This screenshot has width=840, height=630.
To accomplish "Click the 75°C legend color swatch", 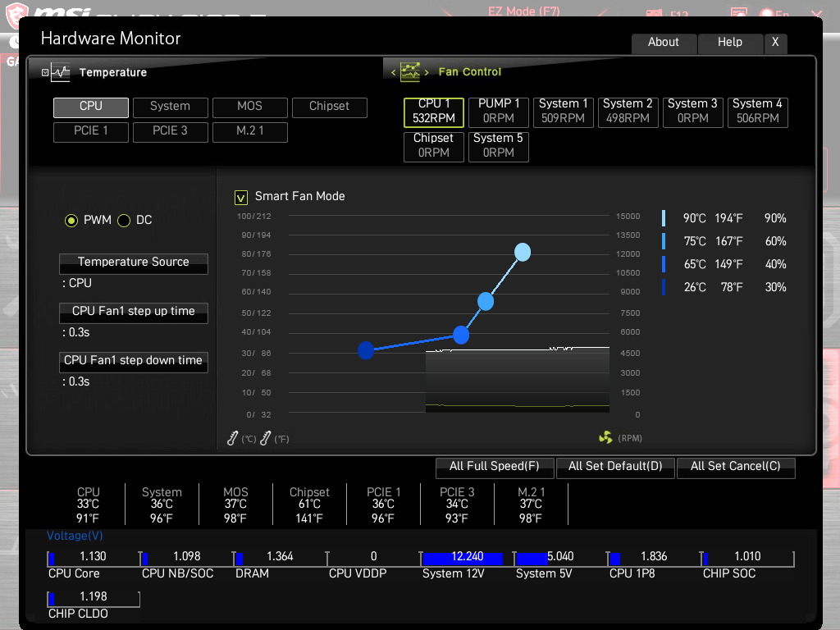I will click(x=664, y=241).
